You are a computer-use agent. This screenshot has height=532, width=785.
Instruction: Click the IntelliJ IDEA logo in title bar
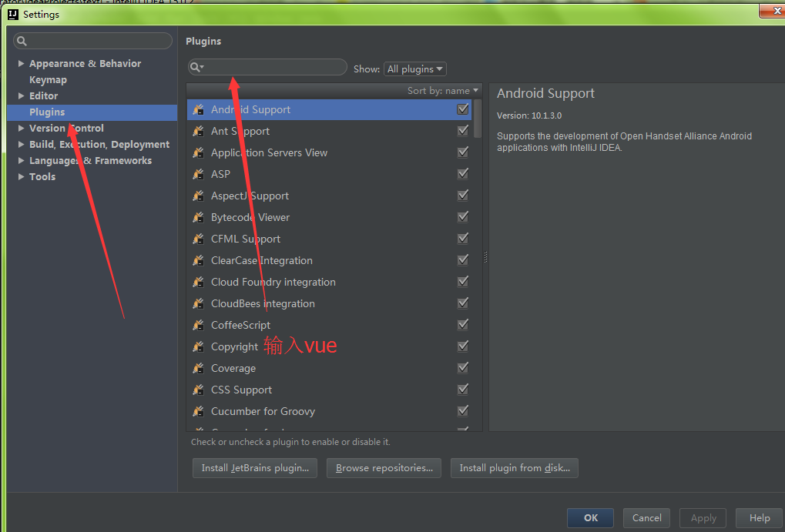point(13,15)
